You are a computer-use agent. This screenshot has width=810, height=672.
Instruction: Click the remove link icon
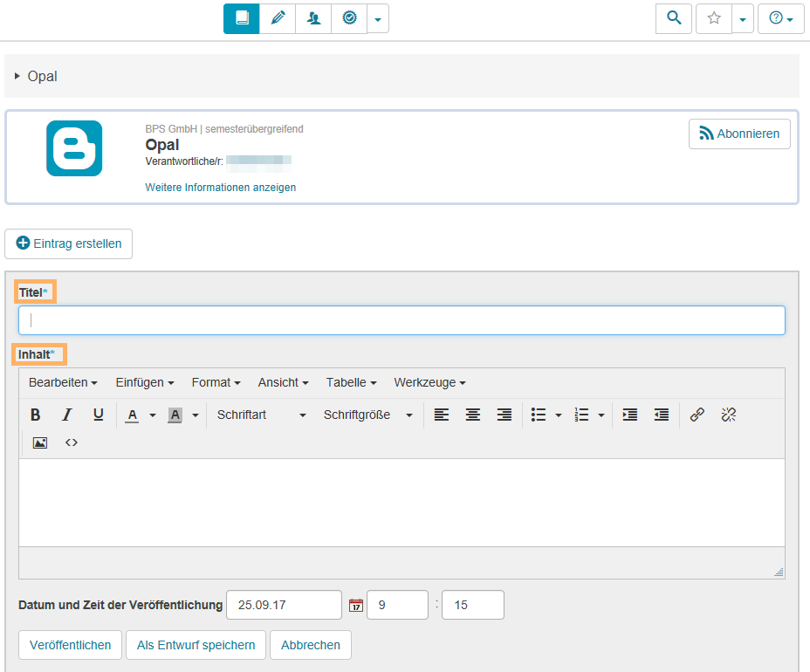[728, 415]
